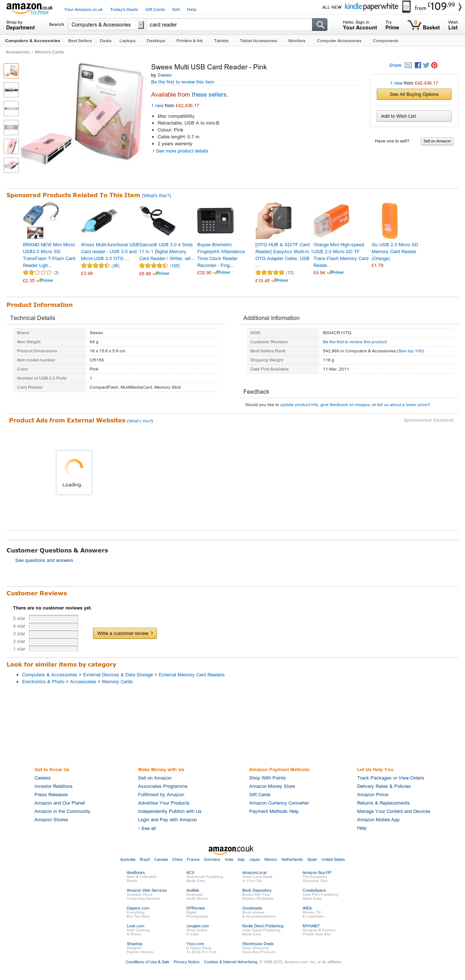
Task: Expand Shop by Department menu
Action: point(20,25)
